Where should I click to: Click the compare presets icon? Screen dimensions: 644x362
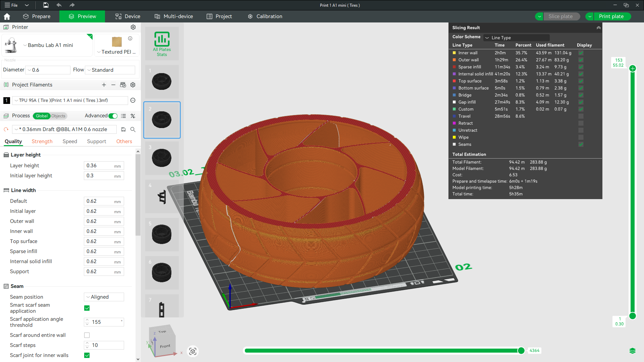(133, 116)
